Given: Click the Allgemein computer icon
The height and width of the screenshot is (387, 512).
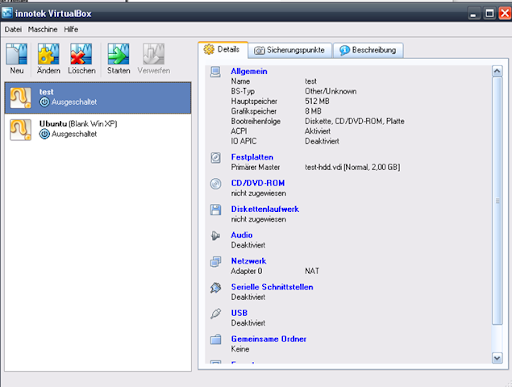Looking at the screenshot, I should point(215,72).
